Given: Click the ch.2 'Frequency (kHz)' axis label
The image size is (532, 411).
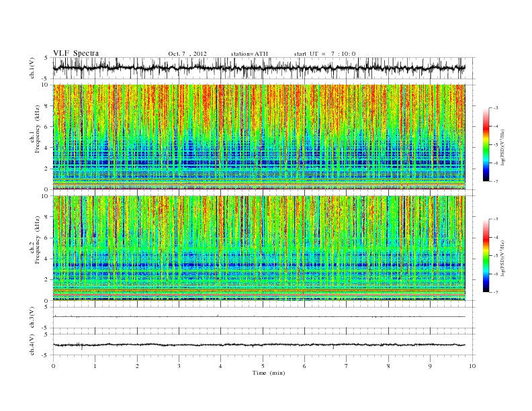Looking at the screenshot, I should pos(37,240).
